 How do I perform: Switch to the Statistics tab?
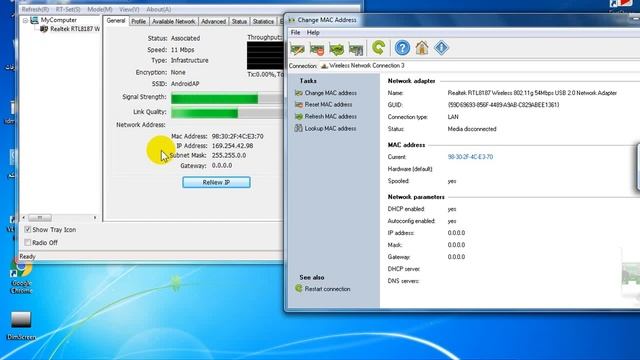(263, 22)
